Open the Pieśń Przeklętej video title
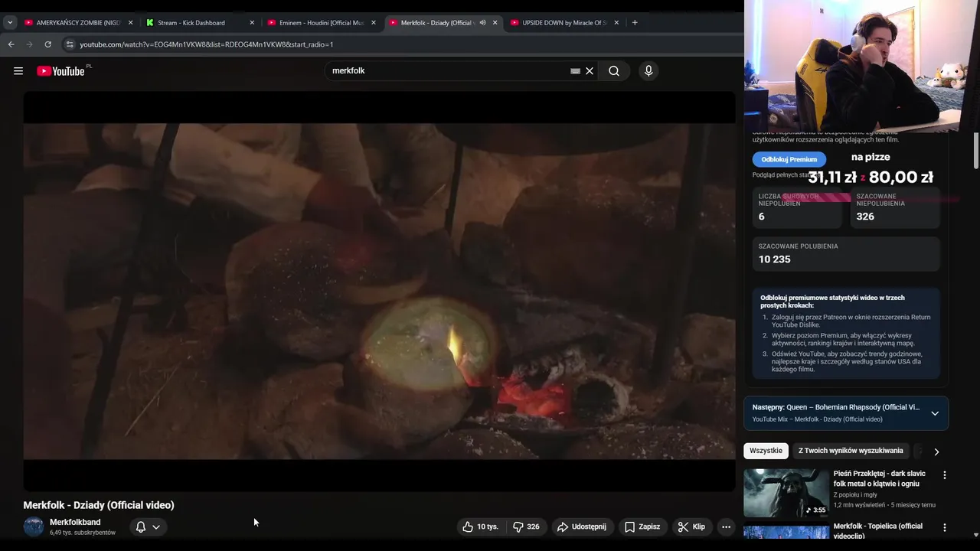The image size is (980, 551). (880, 478)
